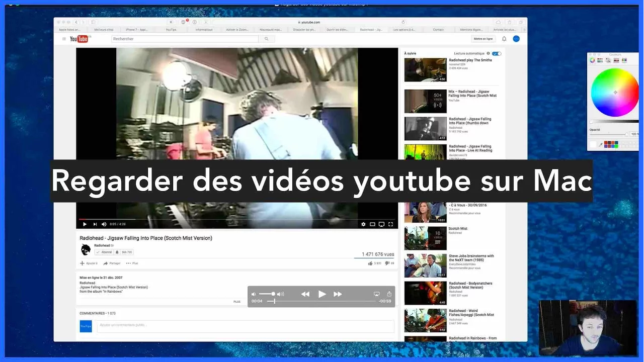Mute the YouTube player volume
The width and height of the screenshot is (644, 362).
coord(104,224)
